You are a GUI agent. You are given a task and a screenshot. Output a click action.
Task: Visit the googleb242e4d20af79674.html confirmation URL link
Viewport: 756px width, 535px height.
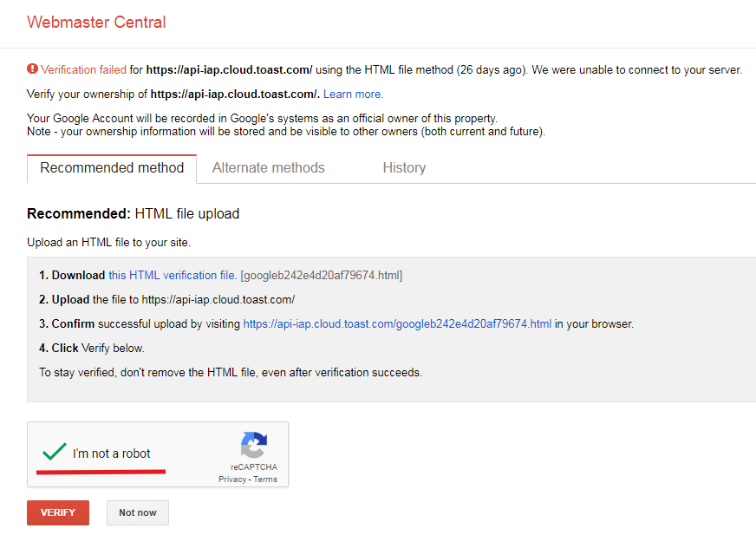point(397,323)
